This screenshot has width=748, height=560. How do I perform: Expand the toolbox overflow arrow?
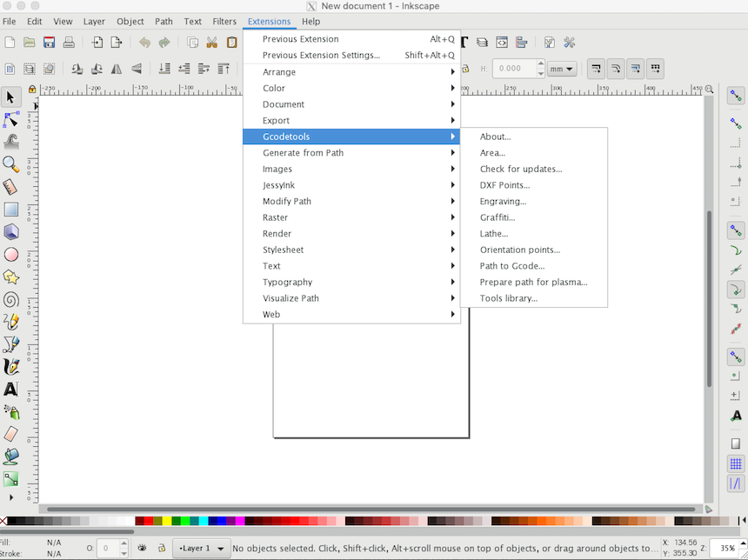click(x=11, y=497)
